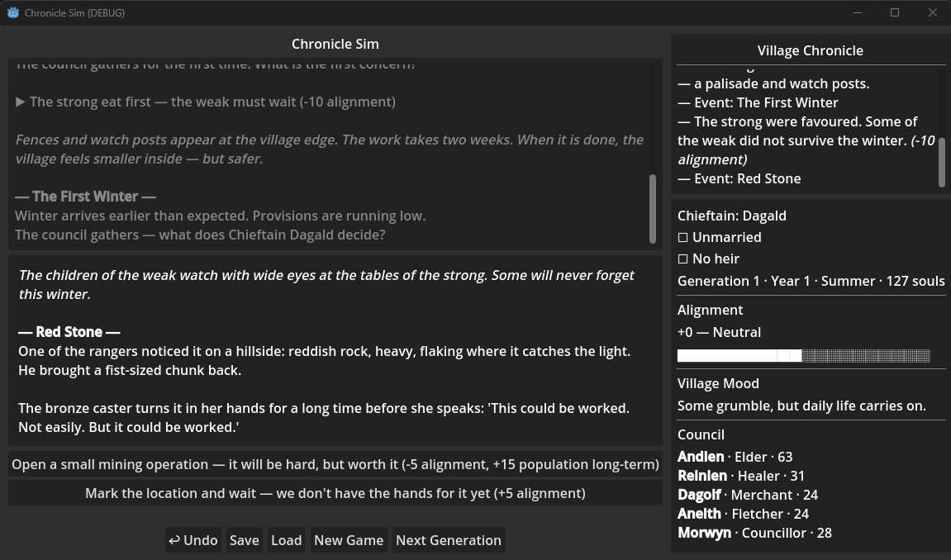Viewport: 951px width, 560px height.
Task: Expand the 'strong eat first' choice triangle
Action: coord(20,102)
